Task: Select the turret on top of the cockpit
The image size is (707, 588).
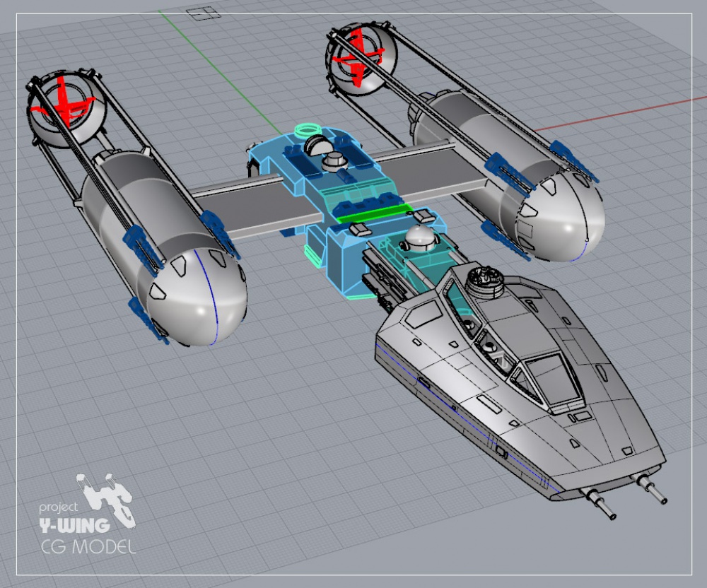Action: point(485,282)
